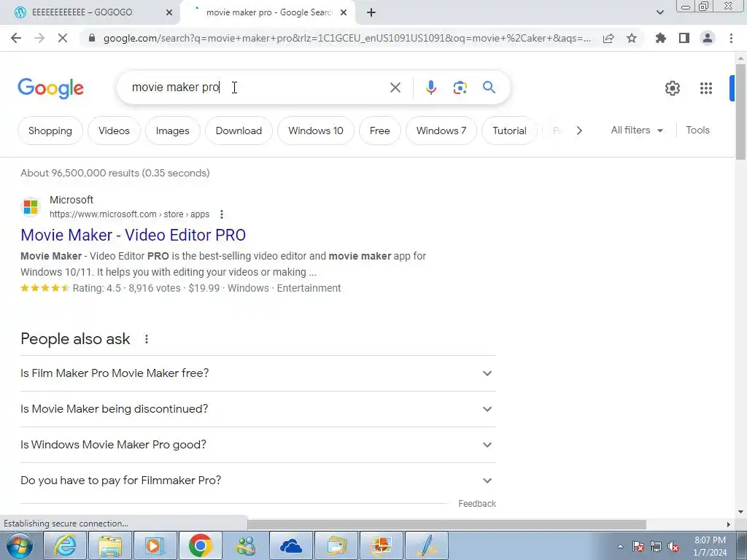Click the padlock site info icon
Image resolution: width=747 pixels, height=560 pixels.
pyautogui.click(x=93, y=38)
